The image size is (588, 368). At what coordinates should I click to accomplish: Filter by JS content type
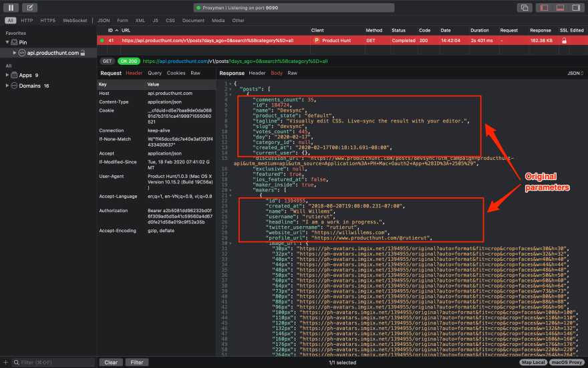[x=155, y=21]
